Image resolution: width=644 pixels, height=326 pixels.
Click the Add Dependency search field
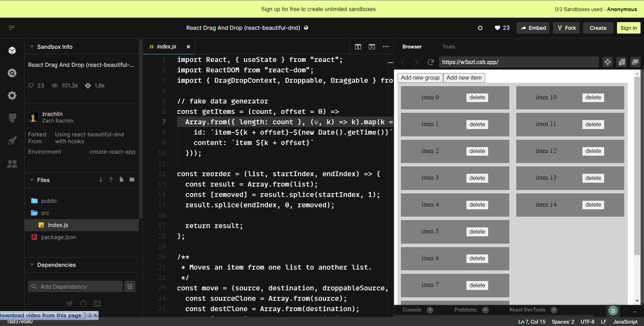click(75, 287)
